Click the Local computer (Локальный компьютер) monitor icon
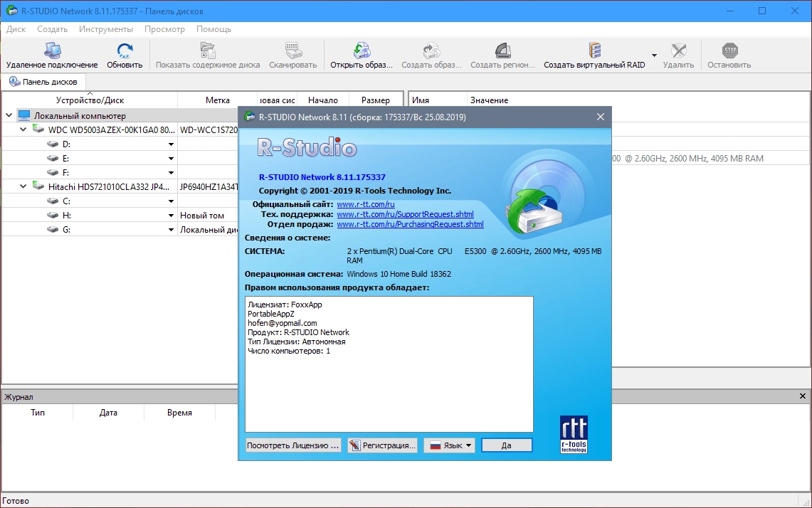 coord(24,115)
